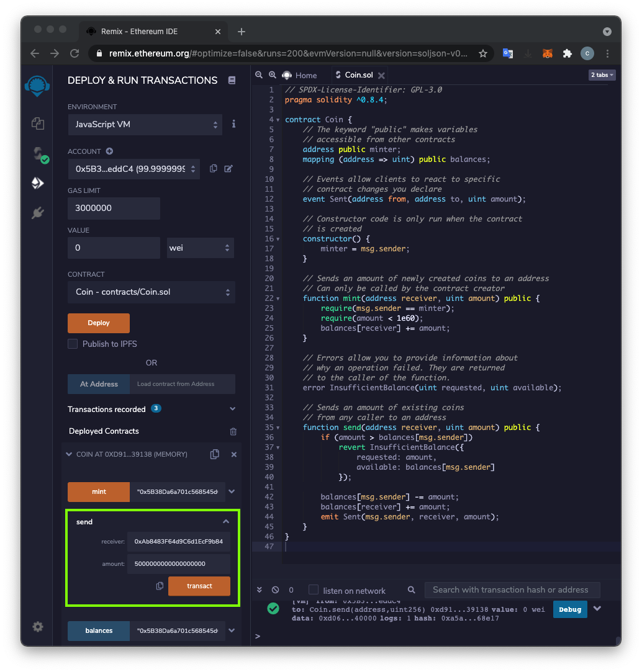Open the Environment dropdown

click(x=145, y=124)
